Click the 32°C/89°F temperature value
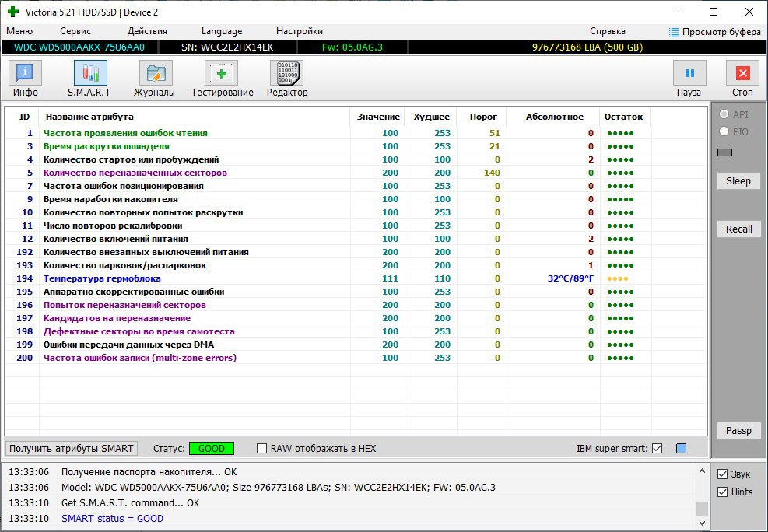The image size is (768, 532). [570, 278]
